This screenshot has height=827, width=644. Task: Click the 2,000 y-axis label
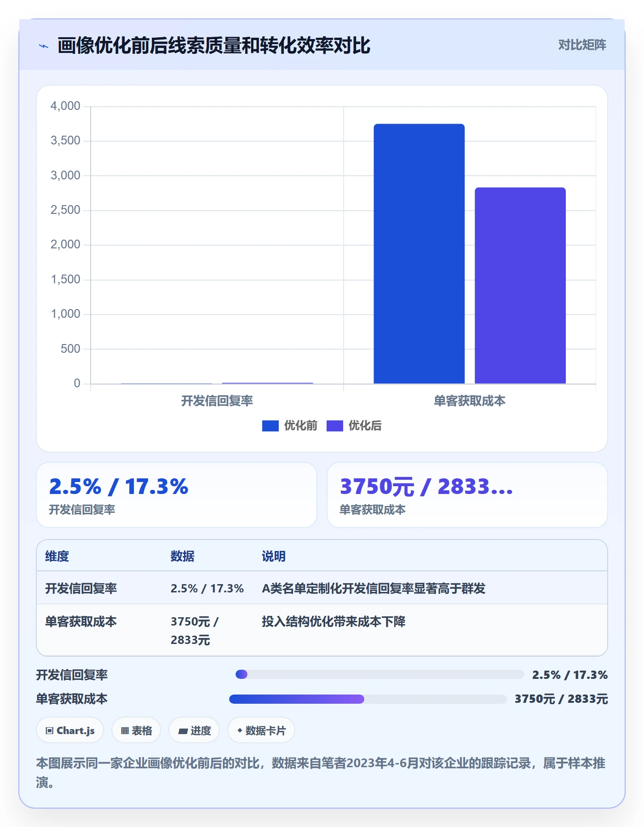(65, 245)
